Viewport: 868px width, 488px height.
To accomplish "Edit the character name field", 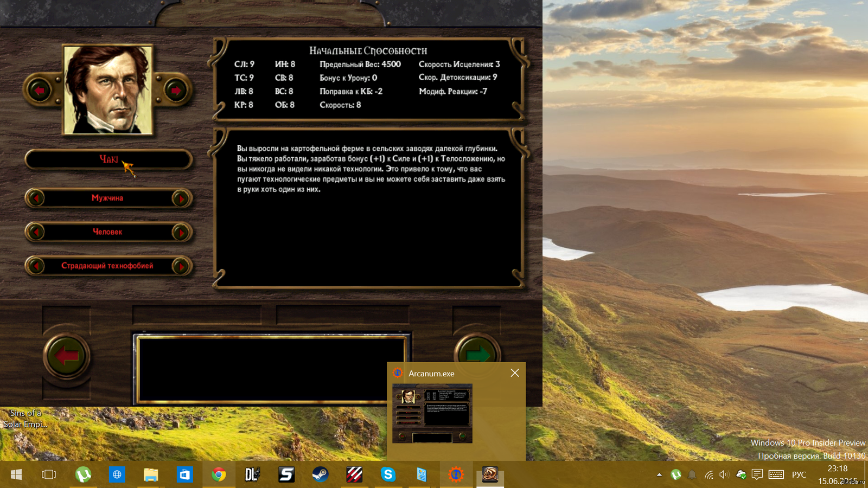I will coord(108,159).
